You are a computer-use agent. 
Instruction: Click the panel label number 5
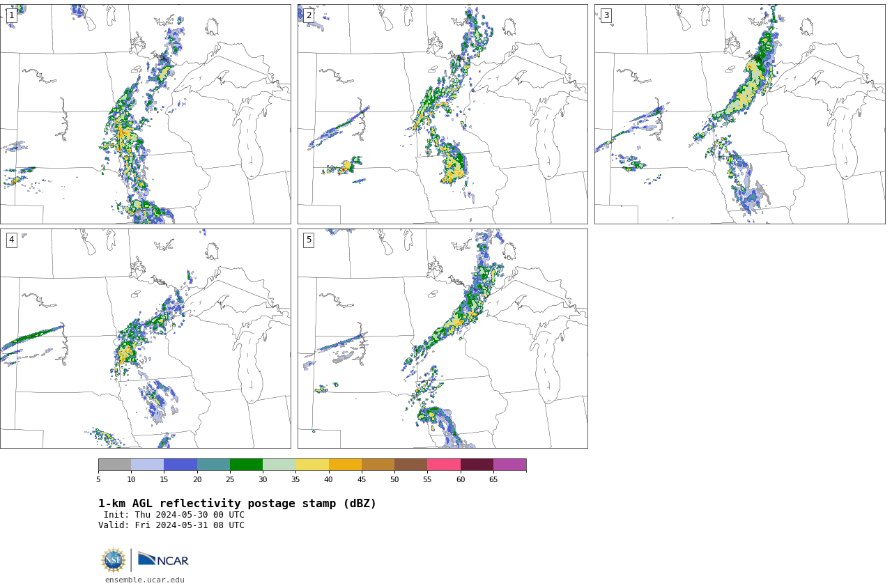coord(309,240)
